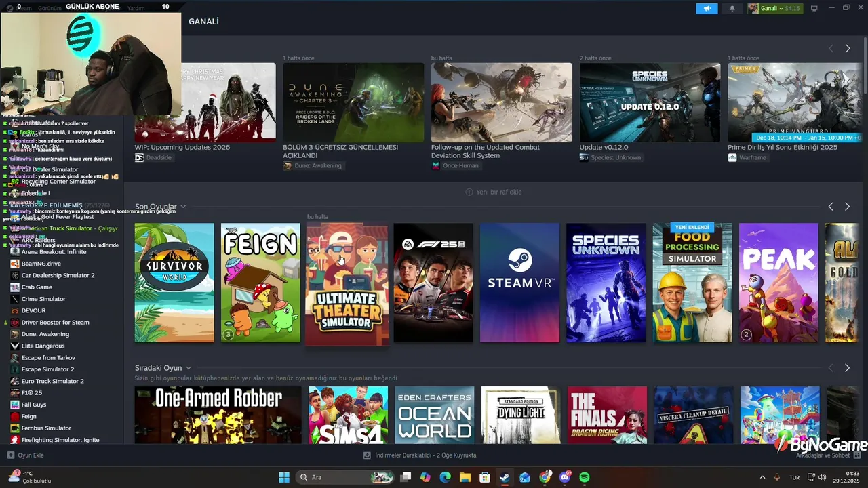Open the WIP: Upcoming Updates 2026 link
Screen dimensions: 868x488
click(182, 147)
